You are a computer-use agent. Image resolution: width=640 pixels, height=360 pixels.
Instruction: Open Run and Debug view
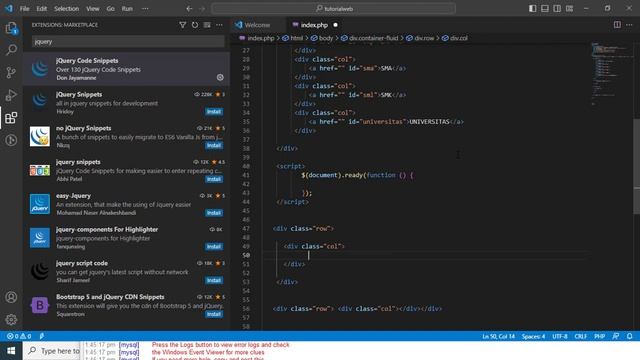(x=11, y=95)
